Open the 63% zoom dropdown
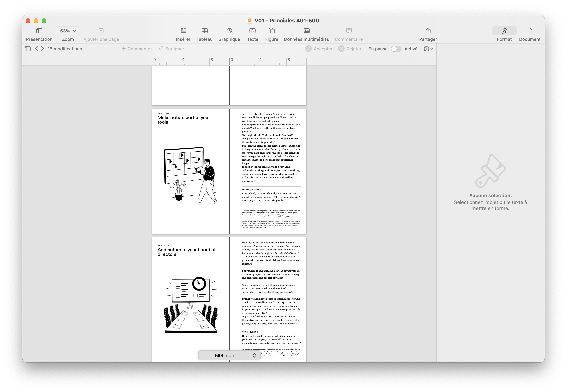The height and width of the screenshot is (392, 567). tap(68, 31)
